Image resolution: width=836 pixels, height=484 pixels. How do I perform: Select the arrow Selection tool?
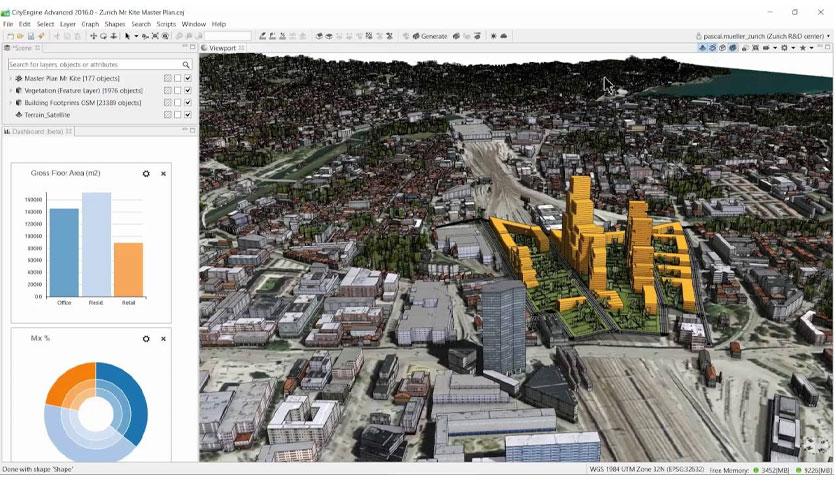(127, 36)
